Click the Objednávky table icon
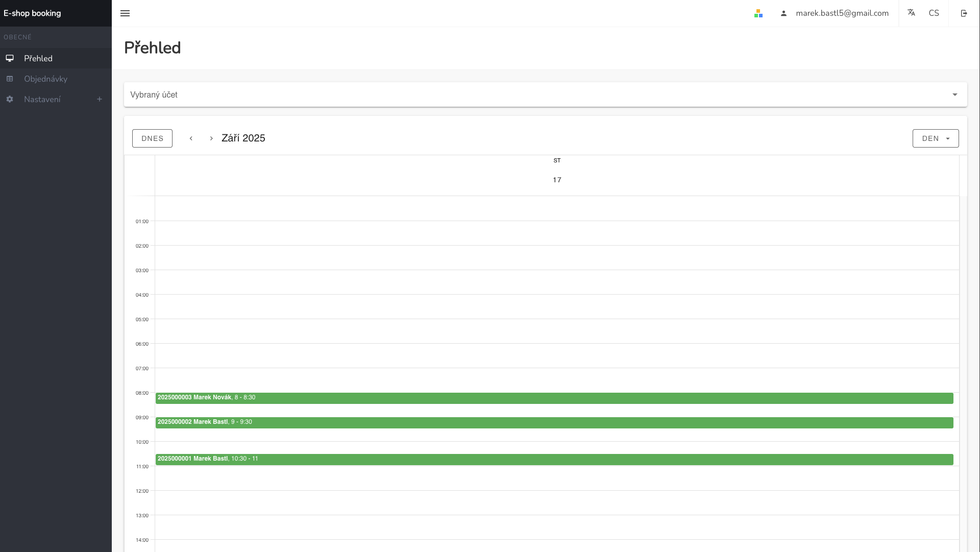Screen dimensions: 980x552 pyautogui.click(x=10, y=79)
